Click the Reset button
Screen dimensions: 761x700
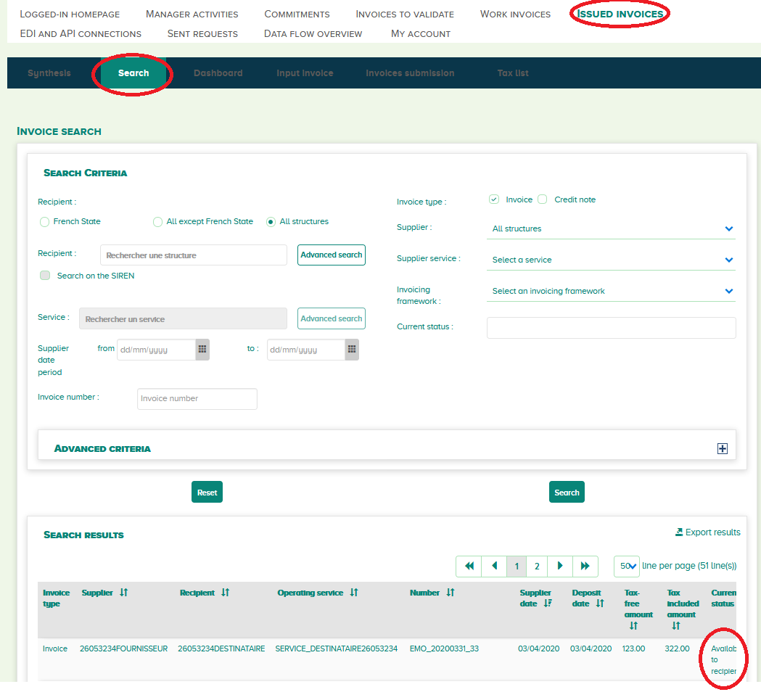(x=207, y=492)
